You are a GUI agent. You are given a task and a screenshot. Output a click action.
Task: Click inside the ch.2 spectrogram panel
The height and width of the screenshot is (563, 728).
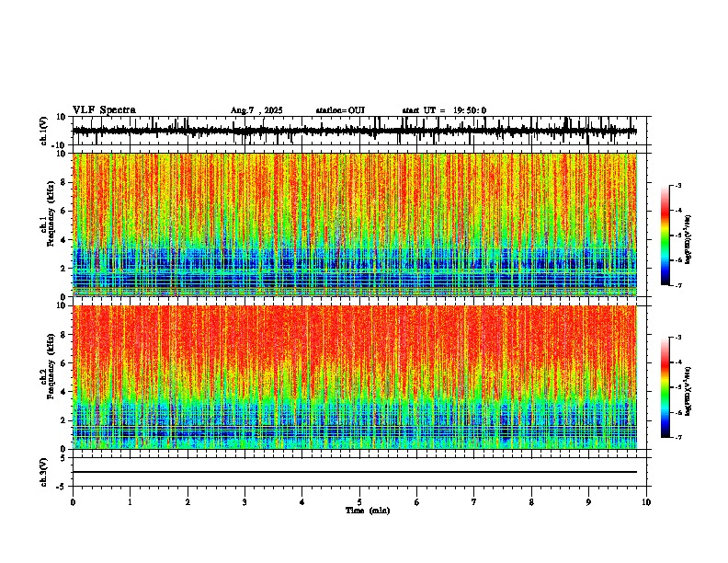point(355,377)
